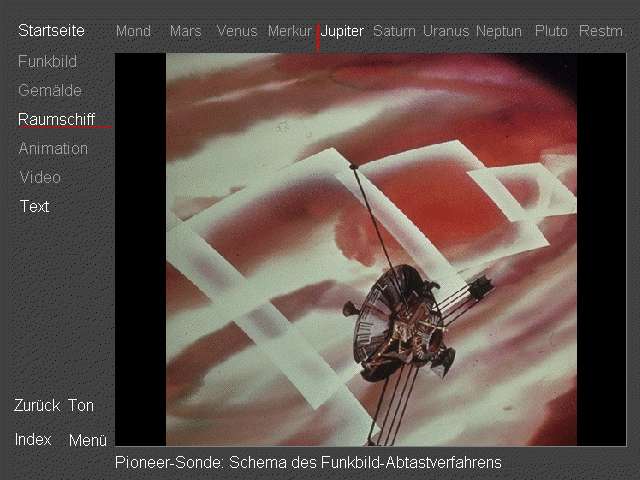Choose the Pluto tab

[551, 31]
